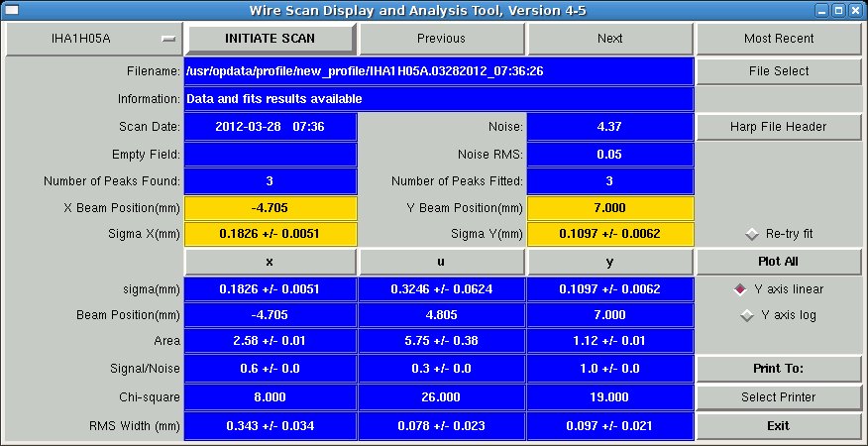The width and height of the screenshot is (868, 446).
Task: Click x Area value 2.58 +/- 0.01
Action: 271,341
